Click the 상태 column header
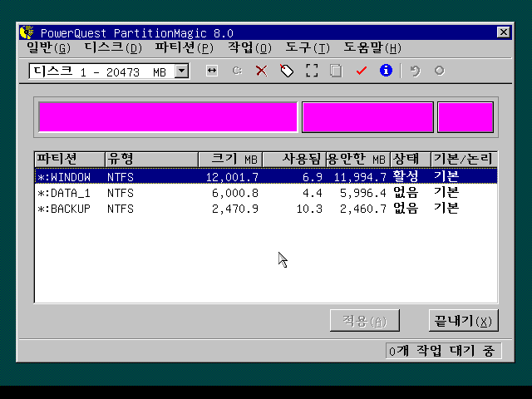Image resolution: width=532 pixels, height=399 pixels. [x=411, y=159]
